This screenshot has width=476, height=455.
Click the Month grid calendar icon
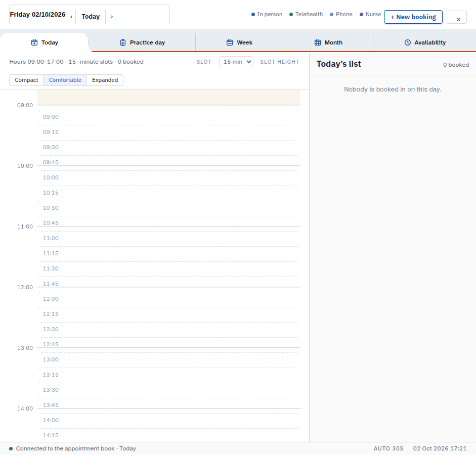[318, 42]
